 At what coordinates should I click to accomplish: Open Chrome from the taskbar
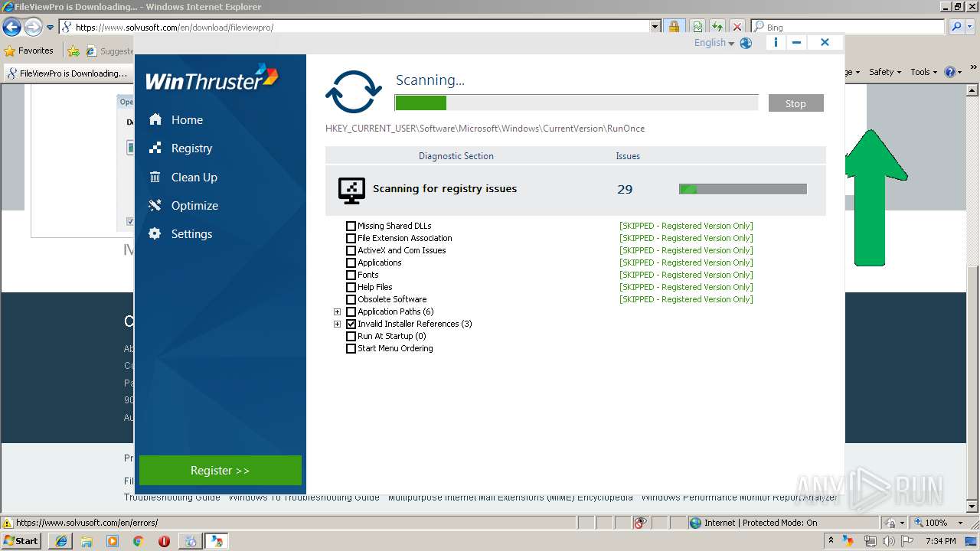click(138, 541)
